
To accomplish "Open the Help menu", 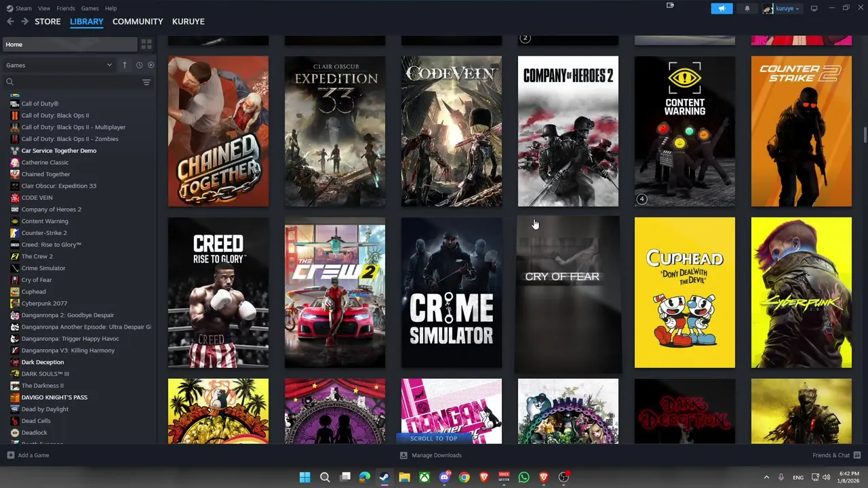I will pyautogui.click(x=111, y=8).
